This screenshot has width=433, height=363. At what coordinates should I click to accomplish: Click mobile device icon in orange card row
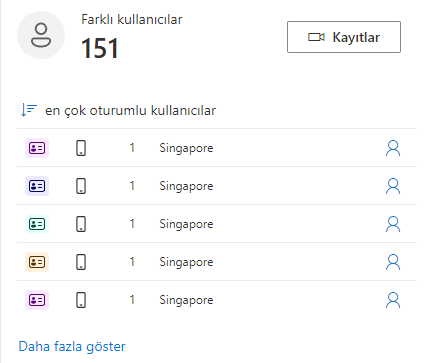coord(81,262)
